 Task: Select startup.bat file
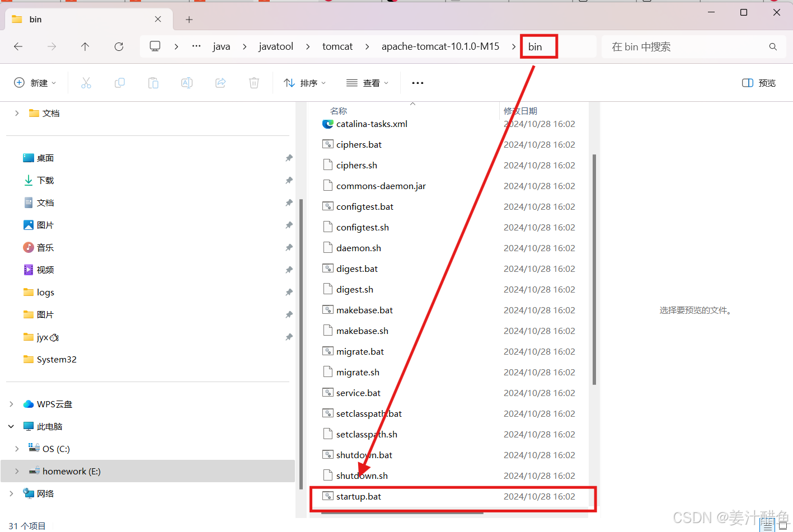359,496
